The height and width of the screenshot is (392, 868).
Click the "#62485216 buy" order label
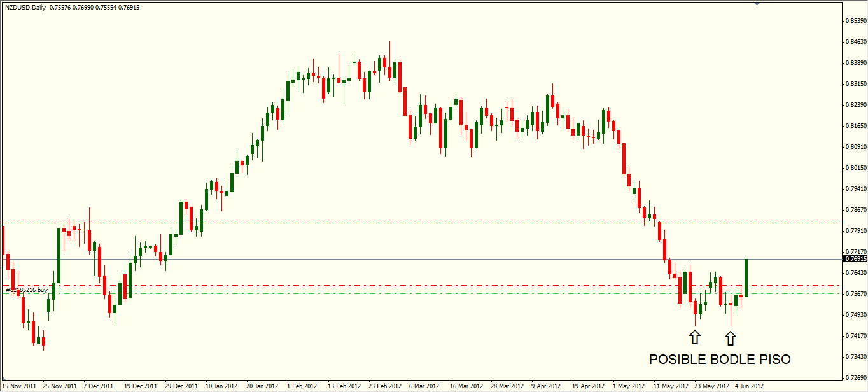[x=26, y=290]
